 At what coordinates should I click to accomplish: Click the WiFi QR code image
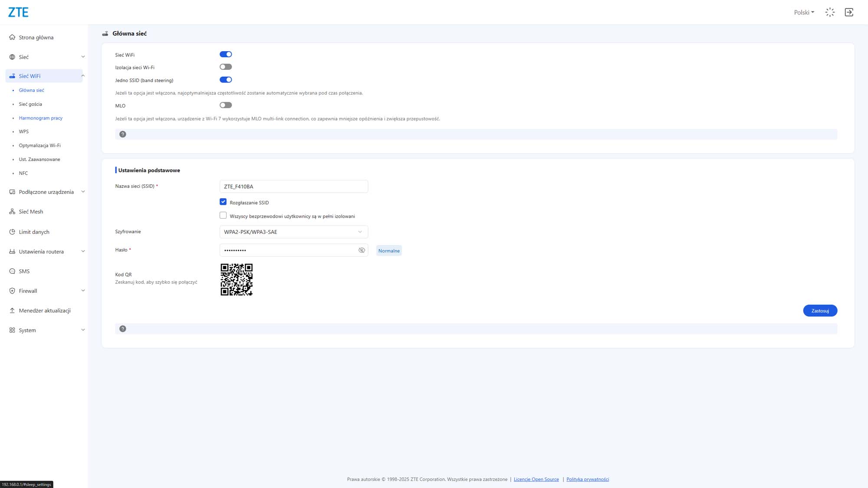point(237,280)
